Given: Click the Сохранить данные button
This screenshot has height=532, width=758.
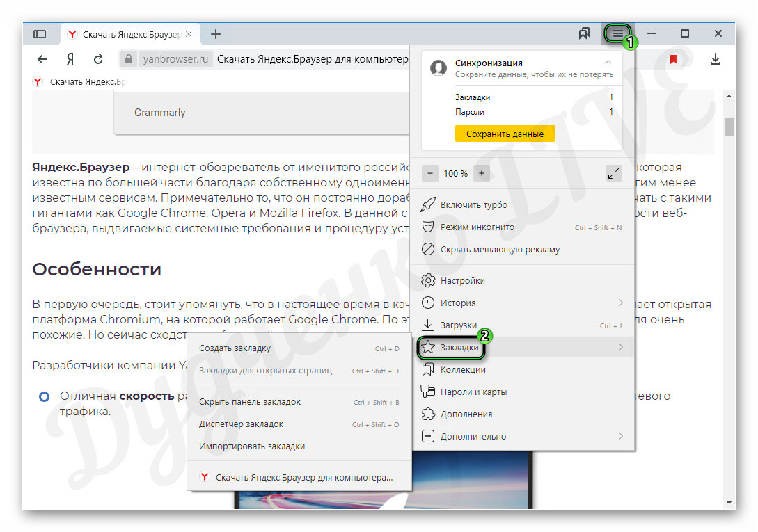Looking at the screenshot, I should [x=505, y=134].
